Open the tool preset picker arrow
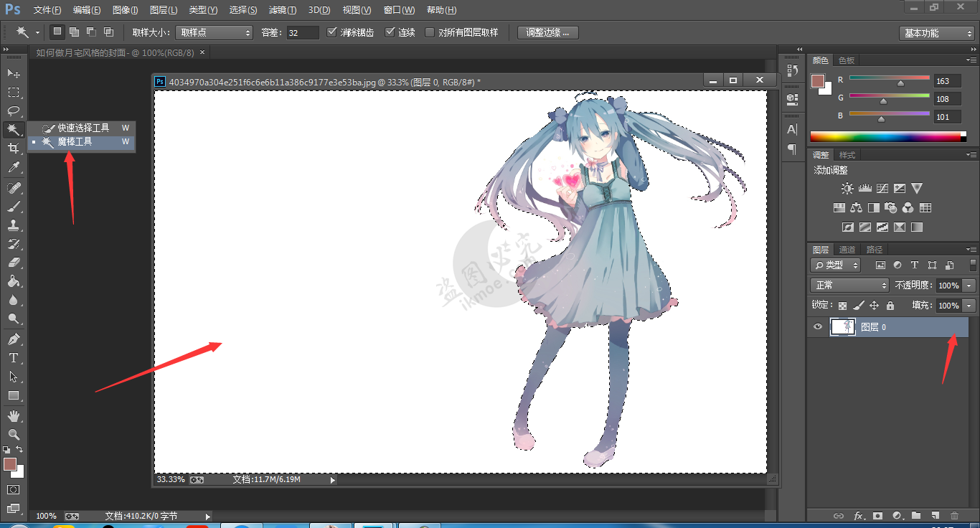Viewport: 980px width, 528px height. (x=37, y=32)
